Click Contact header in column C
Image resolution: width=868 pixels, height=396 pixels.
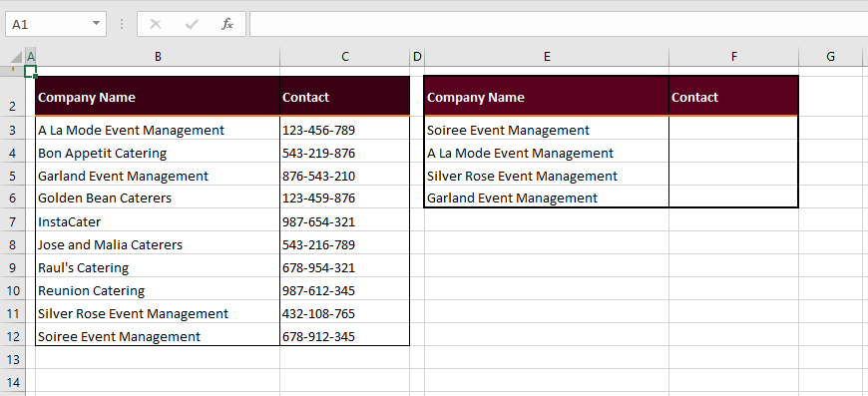345,96
